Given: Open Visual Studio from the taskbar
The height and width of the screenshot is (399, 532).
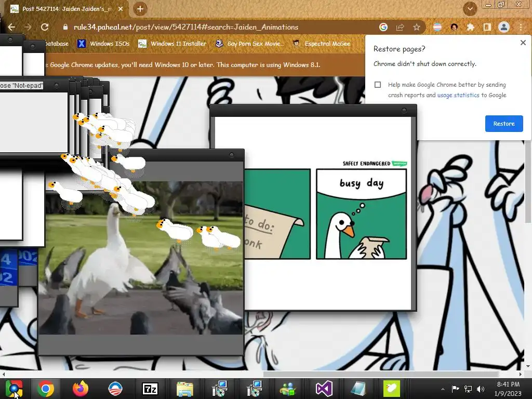Looking at the screenshot, I should 324,389.
